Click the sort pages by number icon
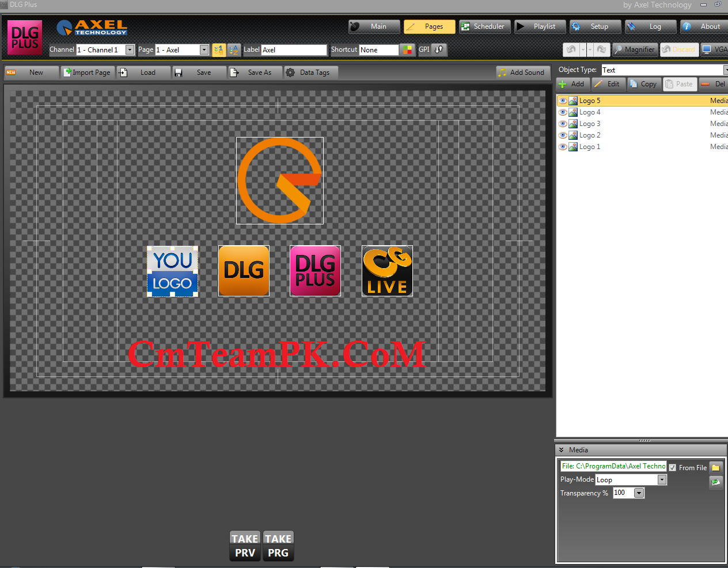728x568 pixels. pyautogui.click(x=219, y=50)
